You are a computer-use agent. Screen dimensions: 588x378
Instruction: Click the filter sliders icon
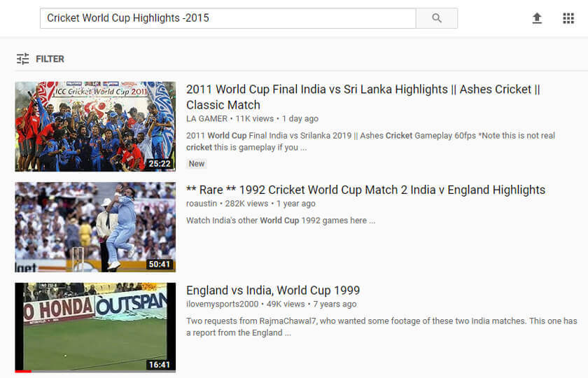click(x=23, y=59)
